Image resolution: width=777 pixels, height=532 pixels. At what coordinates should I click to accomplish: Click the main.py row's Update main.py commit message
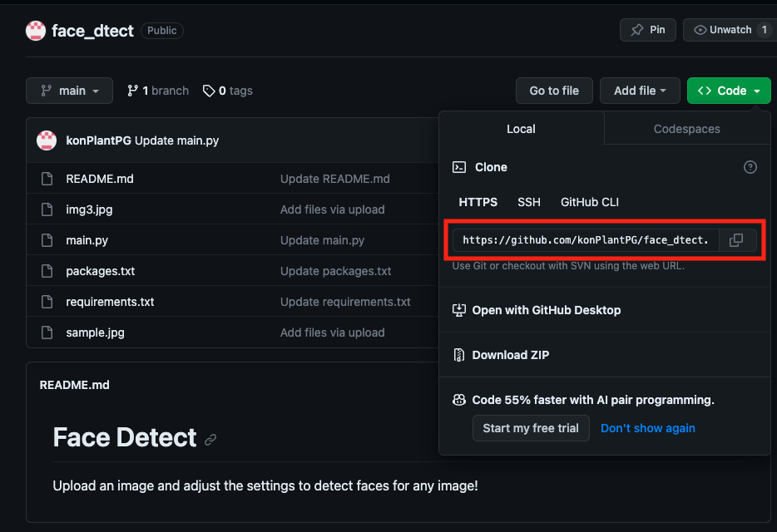322,240
